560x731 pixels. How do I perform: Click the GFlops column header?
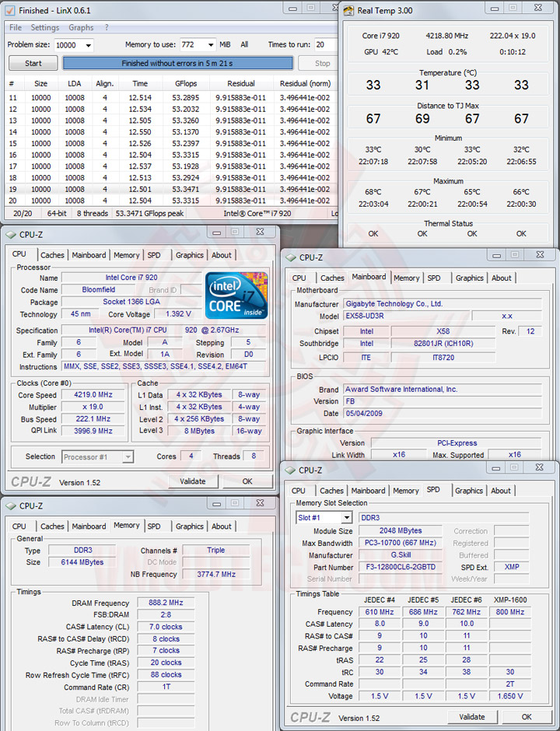coord(186,84)
